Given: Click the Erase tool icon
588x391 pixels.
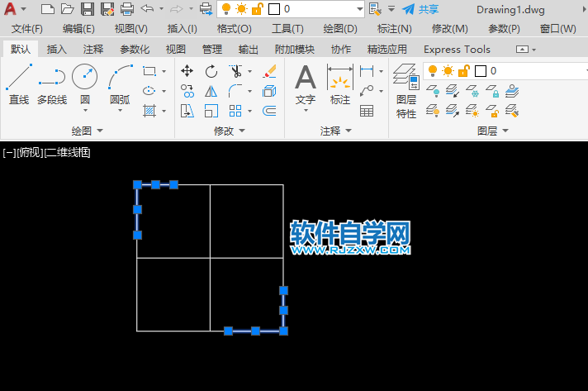Looking at the screenshot, I should click(269, 71).
